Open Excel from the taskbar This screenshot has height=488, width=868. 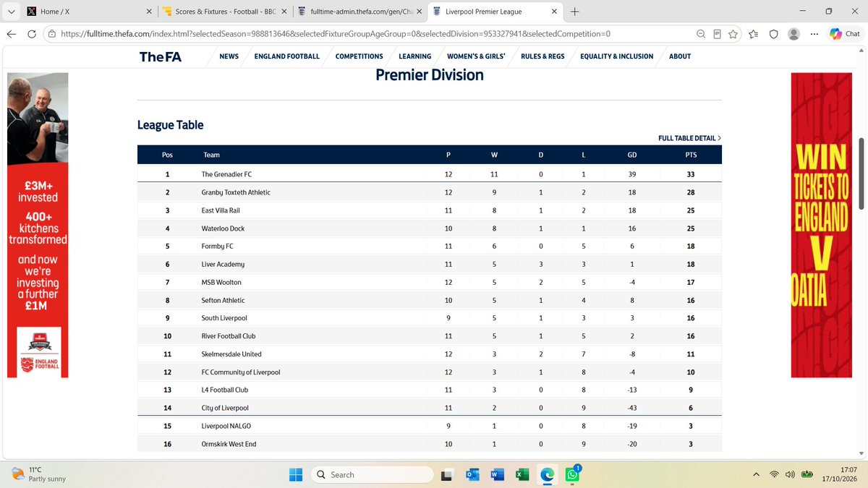point(522,474)
